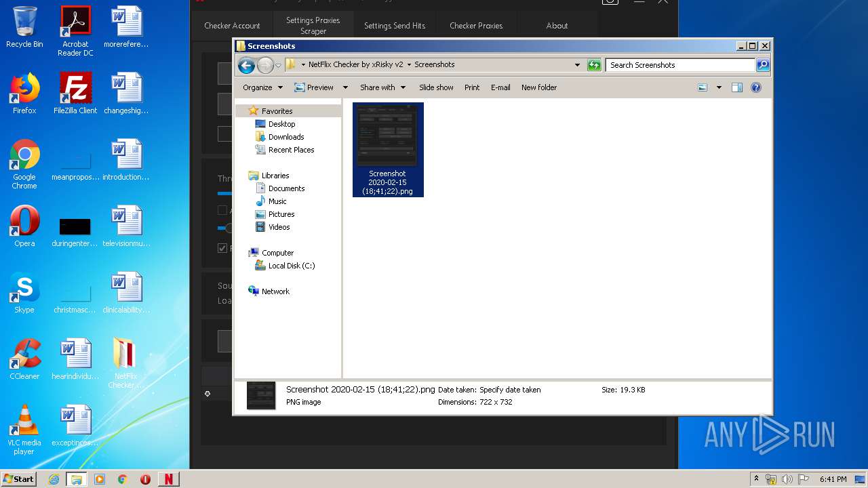The image size is (868, 488).
Task: Select Documents library in navigation pane
Action: pyautogui.click(x=286, y=188)
